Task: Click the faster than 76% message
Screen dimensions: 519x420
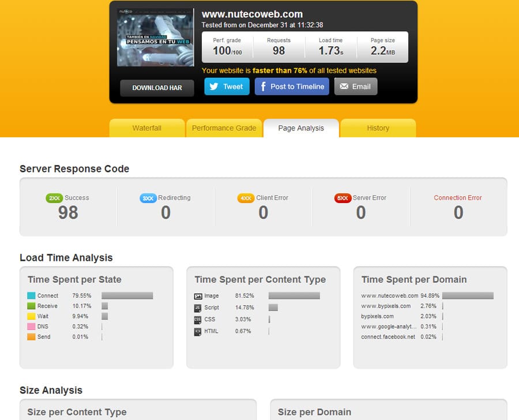Action: (x=289, y=70)
